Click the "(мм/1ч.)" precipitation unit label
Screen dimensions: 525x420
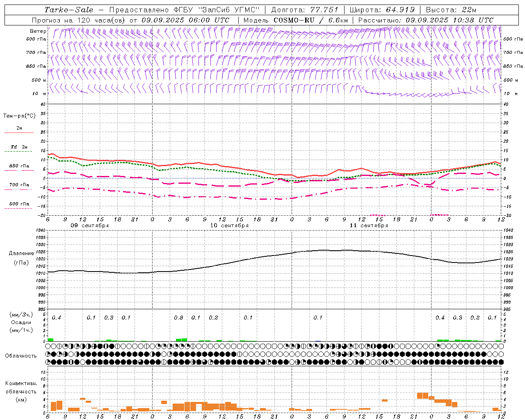[21, 330]
